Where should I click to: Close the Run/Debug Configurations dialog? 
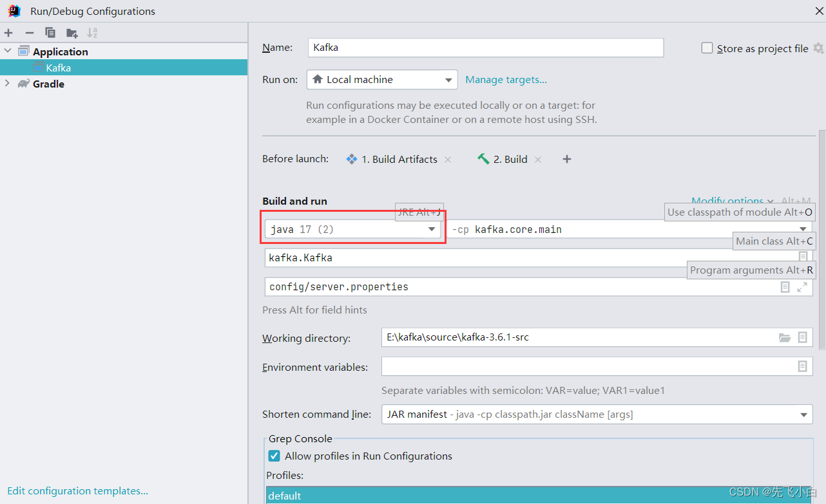click(818, 11)
